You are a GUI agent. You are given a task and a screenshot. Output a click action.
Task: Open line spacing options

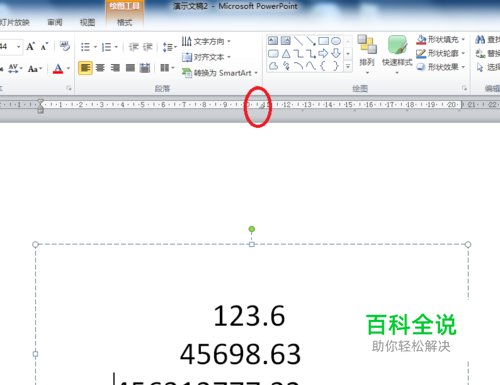170,47
